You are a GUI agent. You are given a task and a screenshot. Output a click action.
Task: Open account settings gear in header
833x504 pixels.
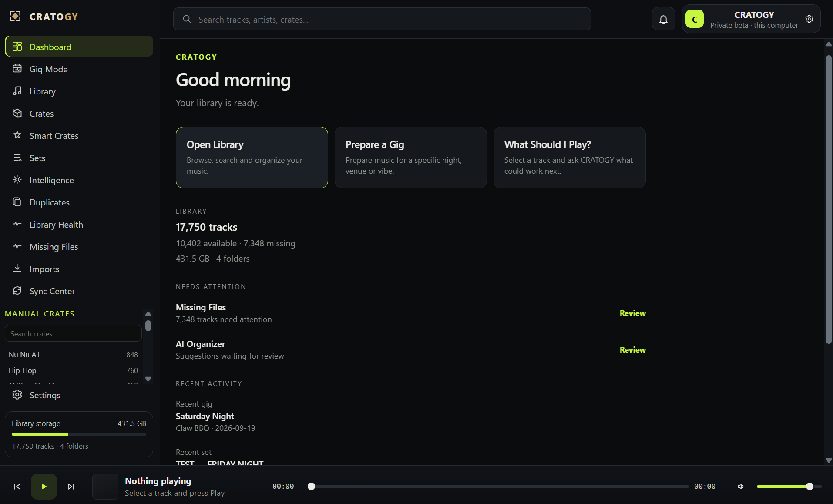point(809,19)
